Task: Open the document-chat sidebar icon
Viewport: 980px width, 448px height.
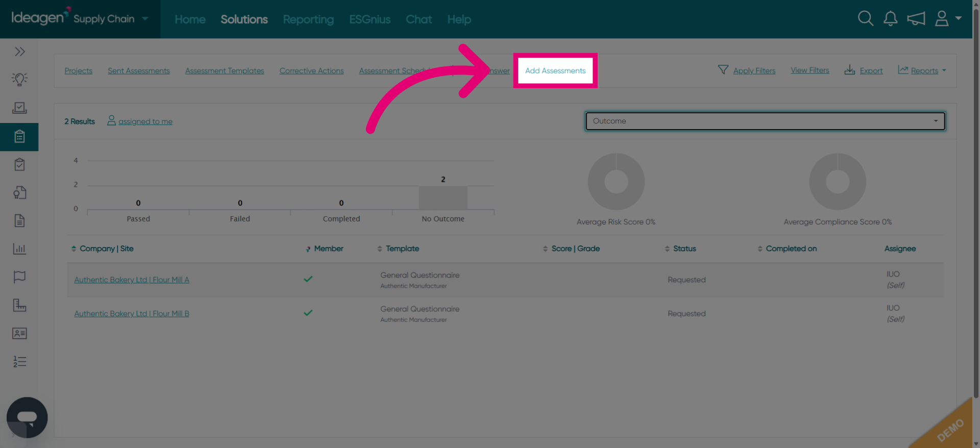Action: point(19,192)
